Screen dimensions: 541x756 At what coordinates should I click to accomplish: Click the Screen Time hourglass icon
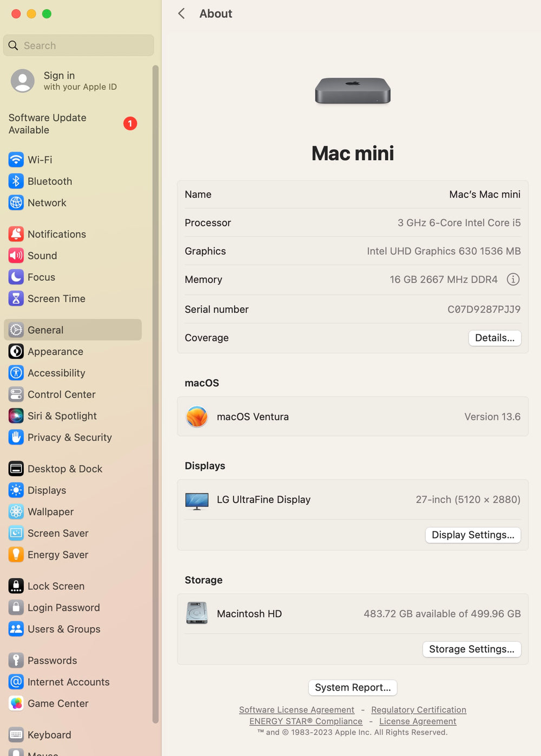(x=16, y=299)
